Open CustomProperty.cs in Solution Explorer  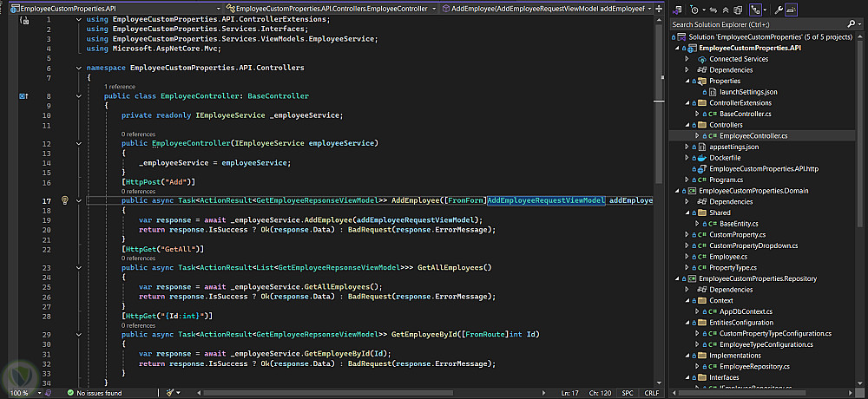(x=737, y=235)
